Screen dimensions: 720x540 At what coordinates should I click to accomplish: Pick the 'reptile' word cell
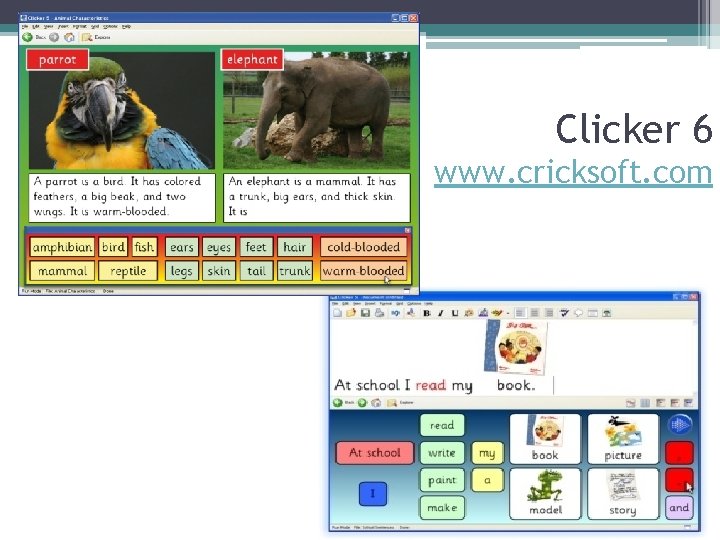pos(128,271)
